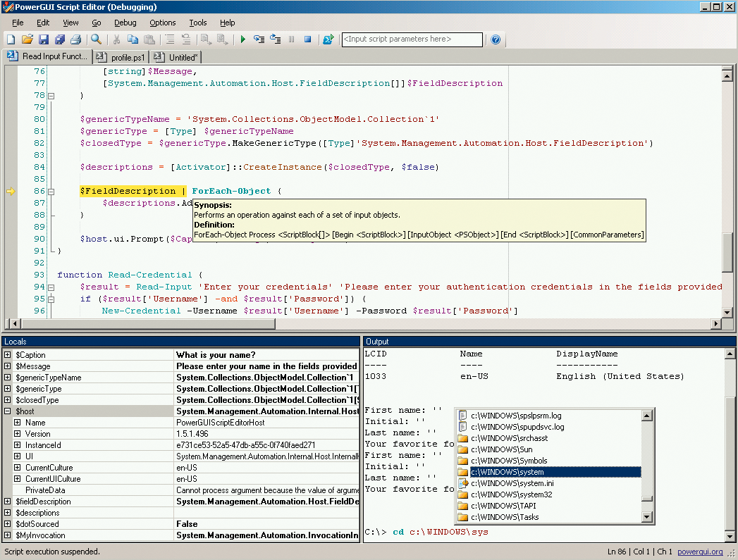Screen dimensions: 738x560
Task: Click the Save All toolbar icon
Action: pyautogui.click(x=59, y=40)
